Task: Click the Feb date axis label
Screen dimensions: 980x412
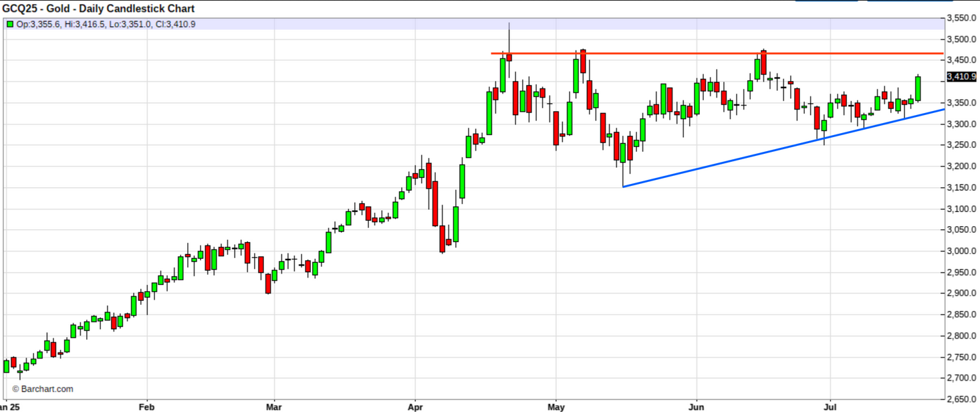Action: coord(147,406)
